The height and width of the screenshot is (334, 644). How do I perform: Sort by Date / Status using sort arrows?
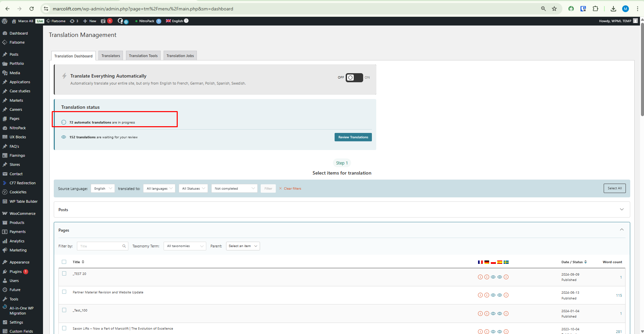pyautogui.click(x=586, y=262)
